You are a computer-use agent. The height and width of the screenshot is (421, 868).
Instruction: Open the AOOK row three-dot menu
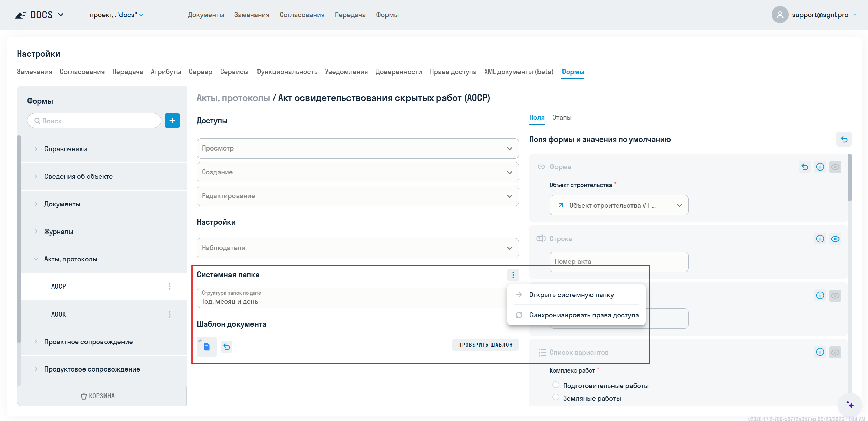pyautogui.click(x=170, y=314)
